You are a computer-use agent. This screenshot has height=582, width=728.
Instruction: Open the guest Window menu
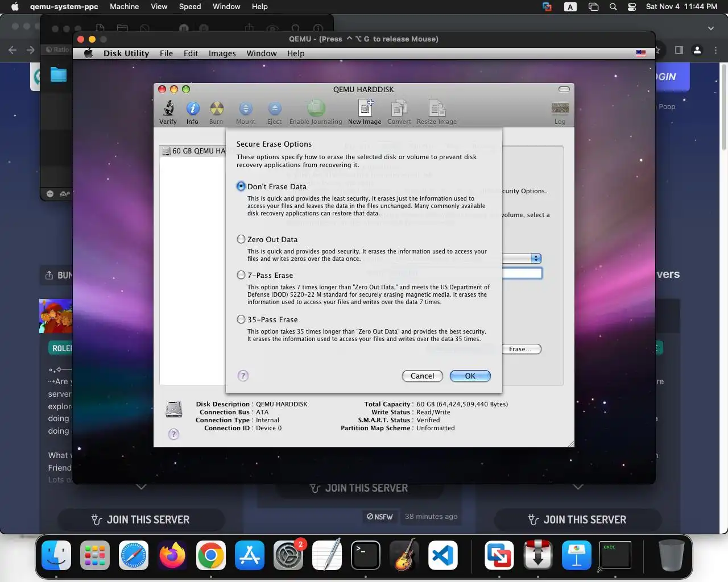point(262,53)
